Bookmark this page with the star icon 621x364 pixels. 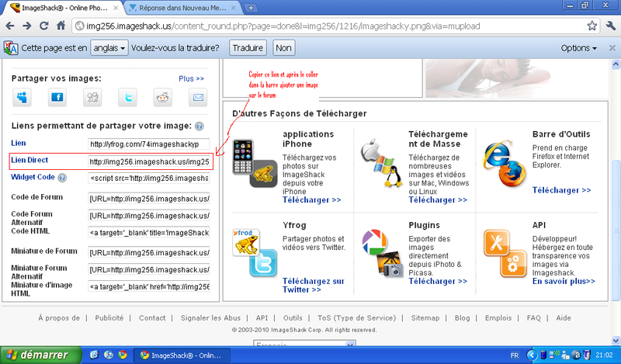coord(592,26)
